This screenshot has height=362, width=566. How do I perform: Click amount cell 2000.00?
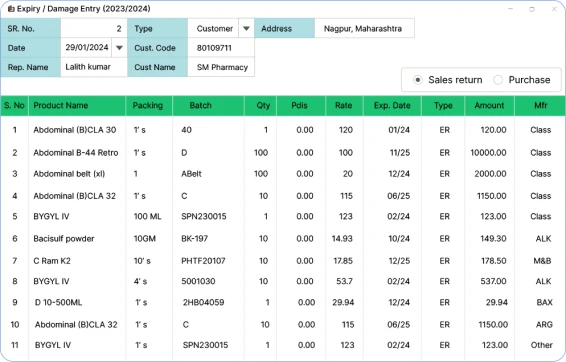[x=490, y=174]
